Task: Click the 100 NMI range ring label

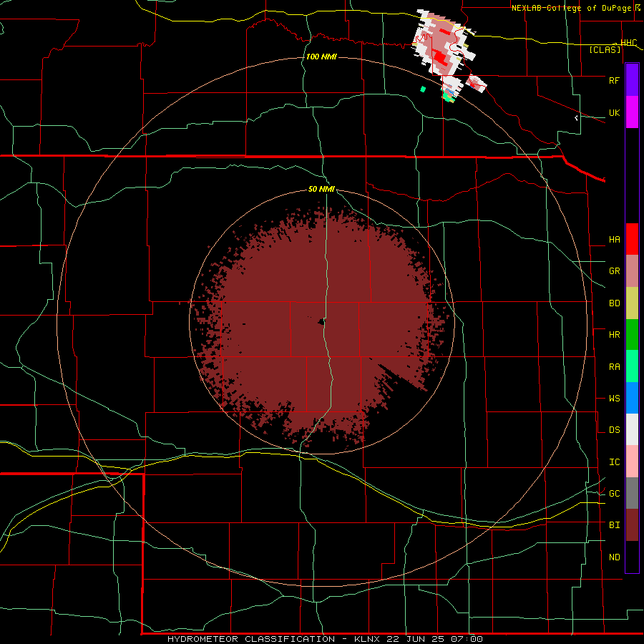Action: point(321,57)
